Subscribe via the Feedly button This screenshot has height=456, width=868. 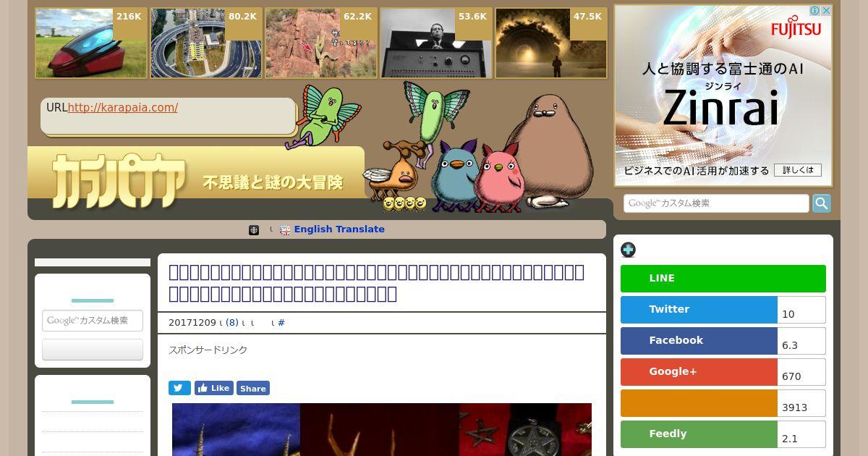pyautogui.click(x=699, y=434)
